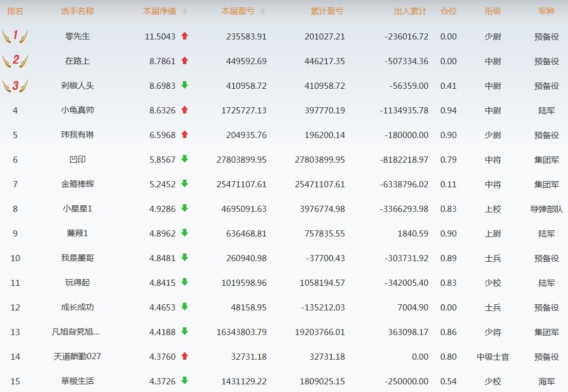Click the 导弹部队 cell for 小星星1
Viewport: 568px width, 392px height.
click(x=546, y=209)
